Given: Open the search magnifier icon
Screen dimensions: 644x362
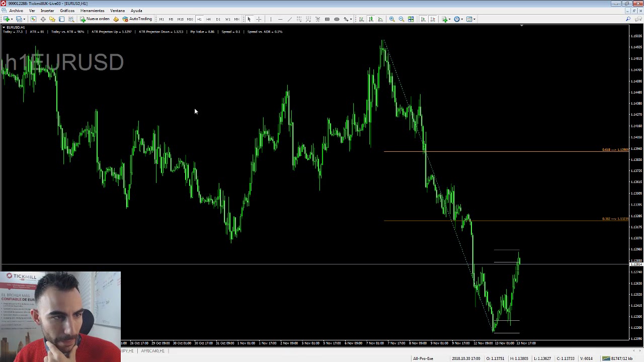Looking at the screenshot, I should 628,19.
